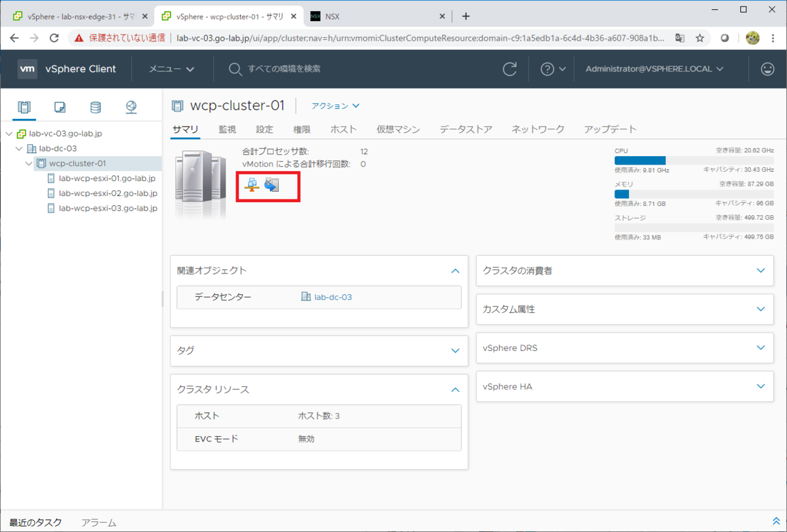
Task: Reload the page using the browser reload icon
Action: [54, 38]
